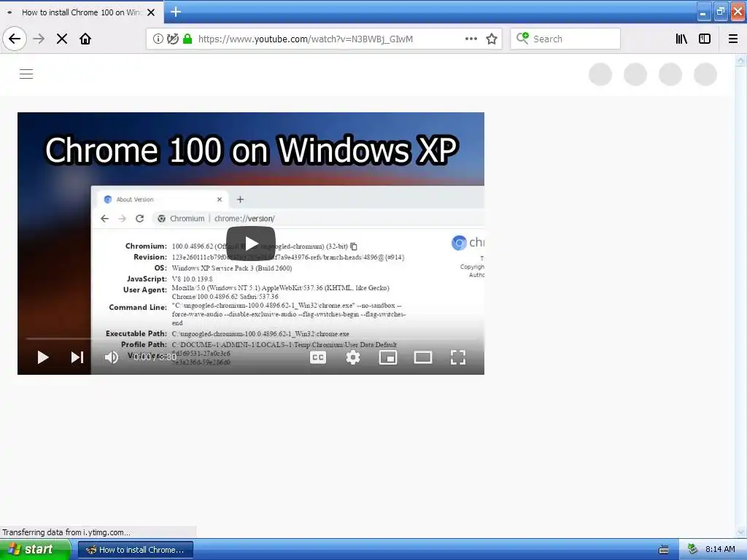The height and width of the screenshot is (560, 747).
Task: Mute the video volume speaker
Action: (111, 357)
